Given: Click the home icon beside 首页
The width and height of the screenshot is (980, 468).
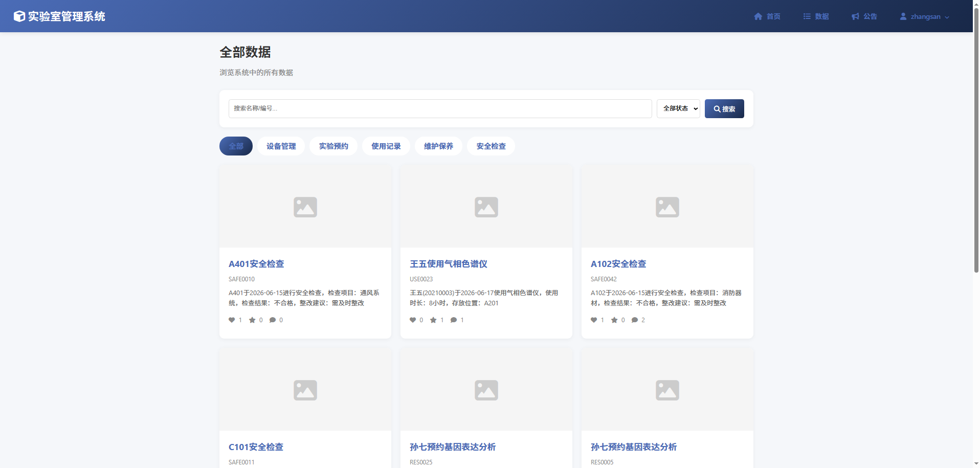Looking at the screenshot, I should click(758, 16).
